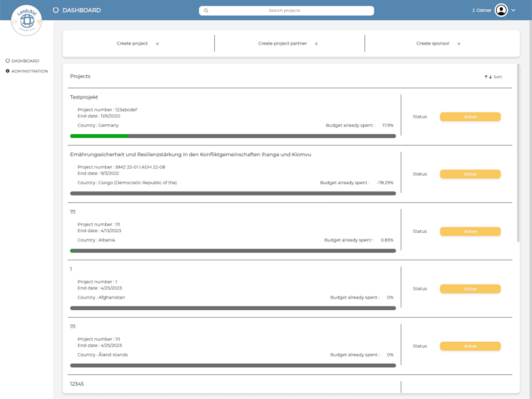Click Create sponsor
Viewport: 532px width, 399px height.
(433, 43)
